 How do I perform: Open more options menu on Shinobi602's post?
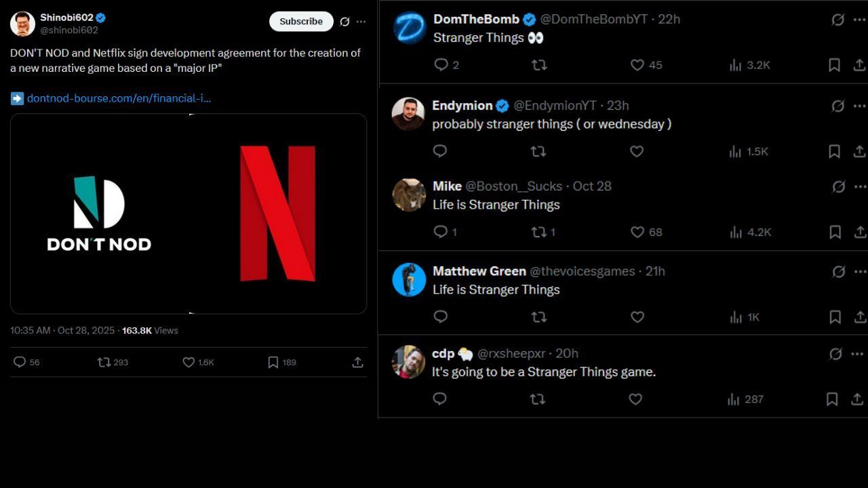361,22
